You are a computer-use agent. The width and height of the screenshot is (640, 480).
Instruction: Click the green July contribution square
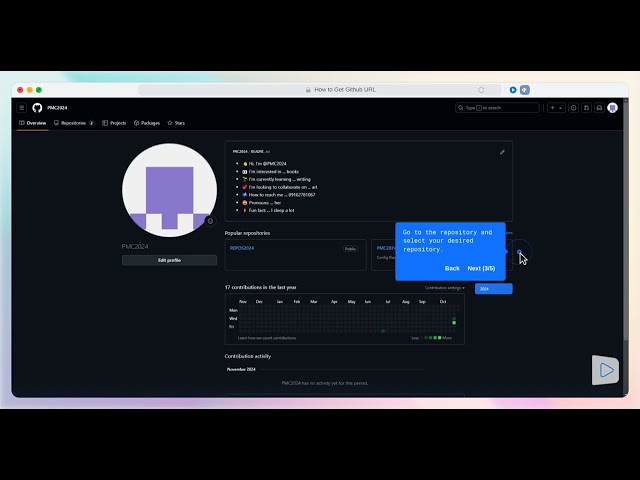click(x=383, y=331)
